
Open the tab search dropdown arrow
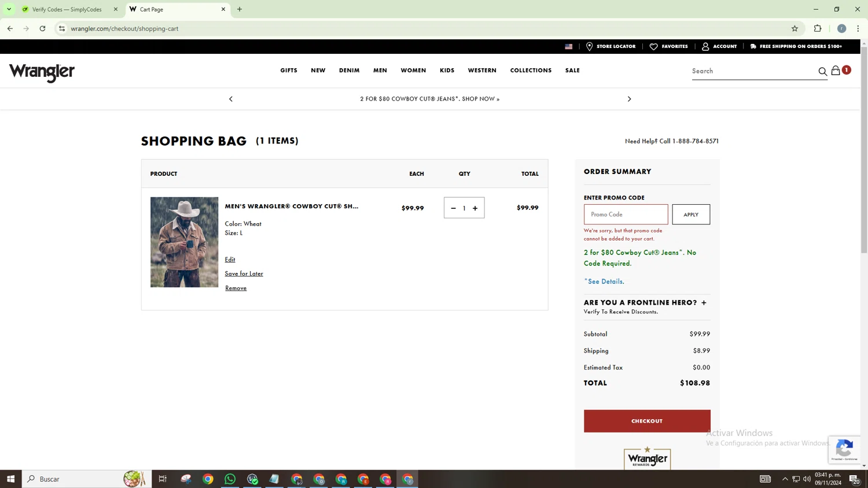pos(9,9)
